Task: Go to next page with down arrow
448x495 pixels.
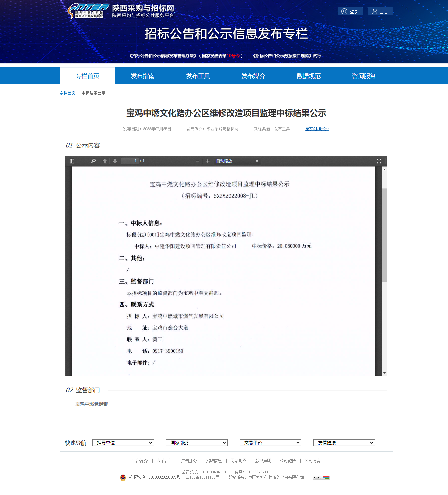Action: (x=115, y=161)
